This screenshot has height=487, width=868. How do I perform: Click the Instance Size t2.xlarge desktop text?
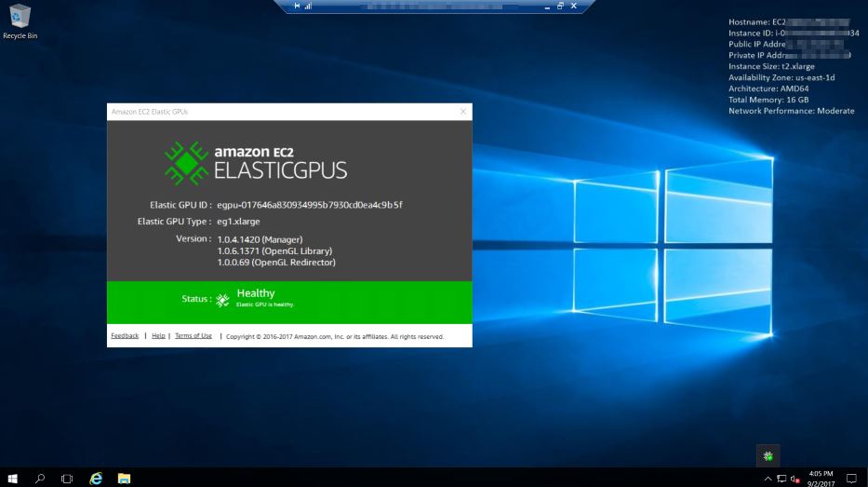pyautogui.click(x=771, y=66)
